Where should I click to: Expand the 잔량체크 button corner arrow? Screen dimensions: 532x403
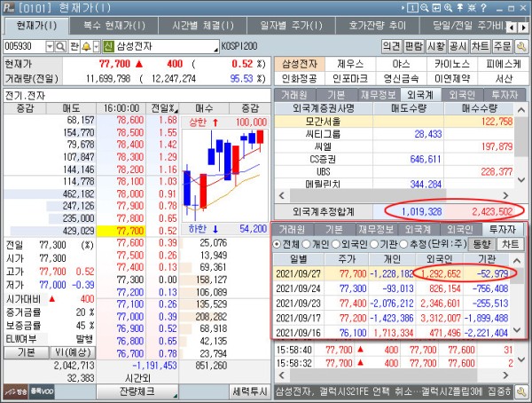click(x=175, y=395)
